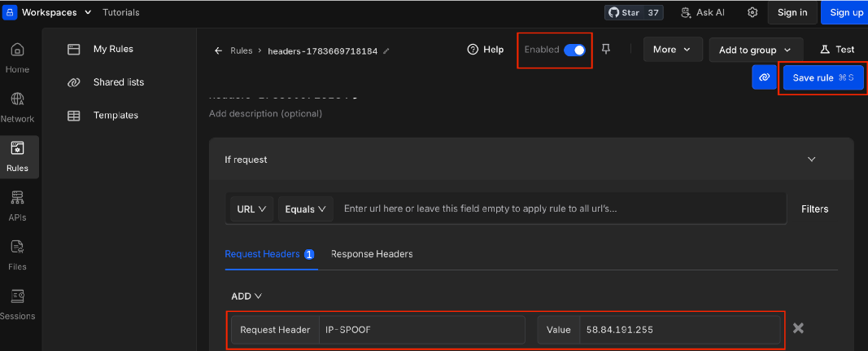
Task: Select Shared lists in the side panel
Action: (119, 82)
